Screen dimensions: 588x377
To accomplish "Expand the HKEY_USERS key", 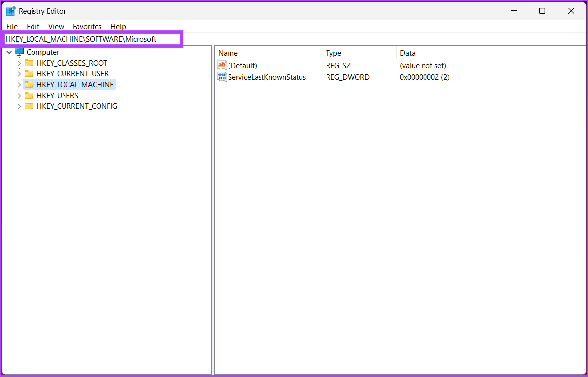I will tap(19, 96).
